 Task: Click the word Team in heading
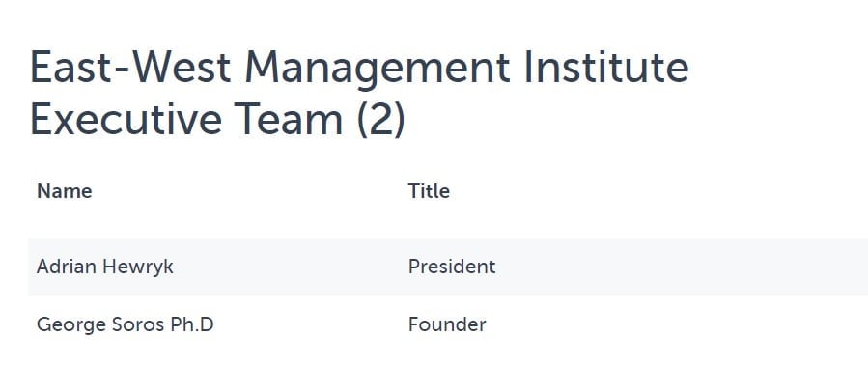289,119
